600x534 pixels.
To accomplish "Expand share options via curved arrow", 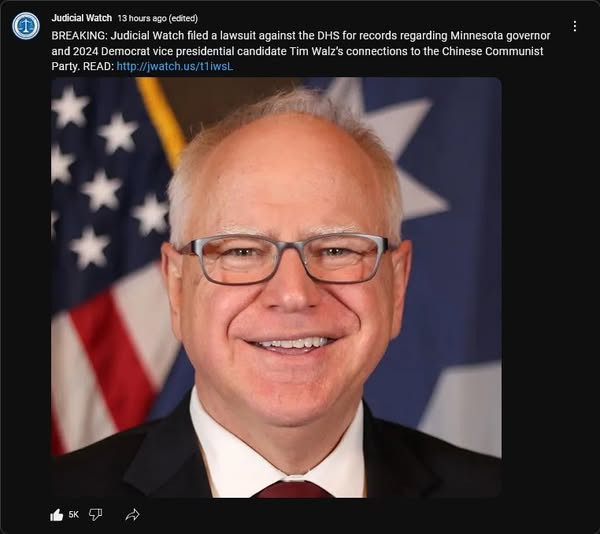I will pyautogui.click(x=132, y=515).
